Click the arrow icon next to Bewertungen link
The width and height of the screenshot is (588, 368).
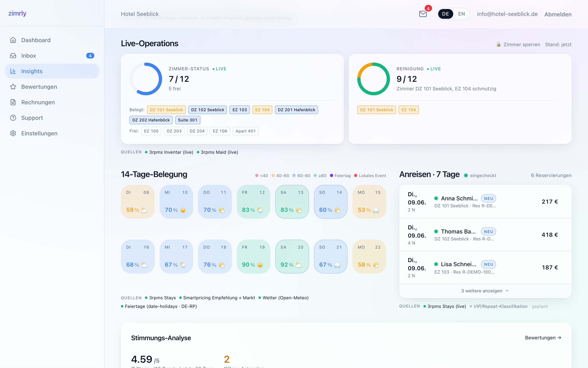click(559, 338)
